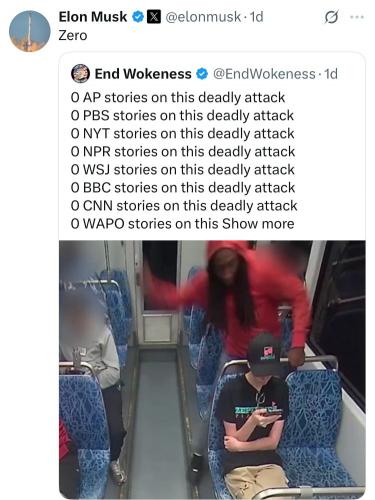
Task: Click the "0 NYT stories on this deadly attack" line
Action: pyautogui.click(x=182, y=134)
